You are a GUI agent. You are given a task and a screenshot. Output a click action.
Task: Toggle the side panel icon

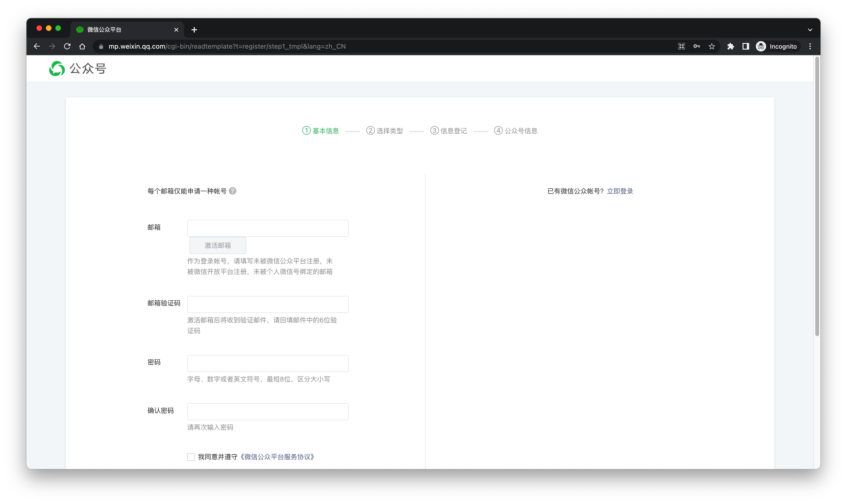pos(745,47)
